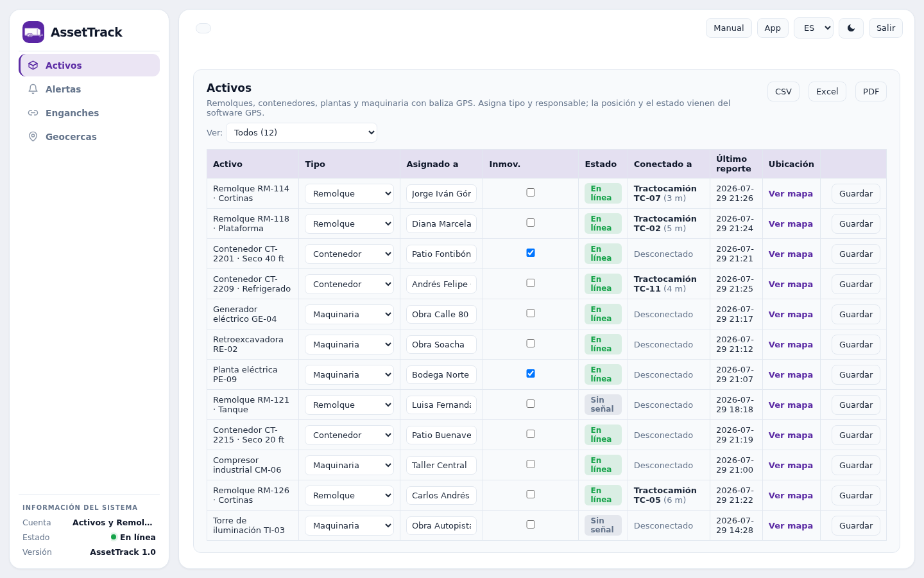Image resolution: width=924 pixels, height=578 pixels.
Task: Click the small pill toggle in top bar
Action: click(203, 28)
